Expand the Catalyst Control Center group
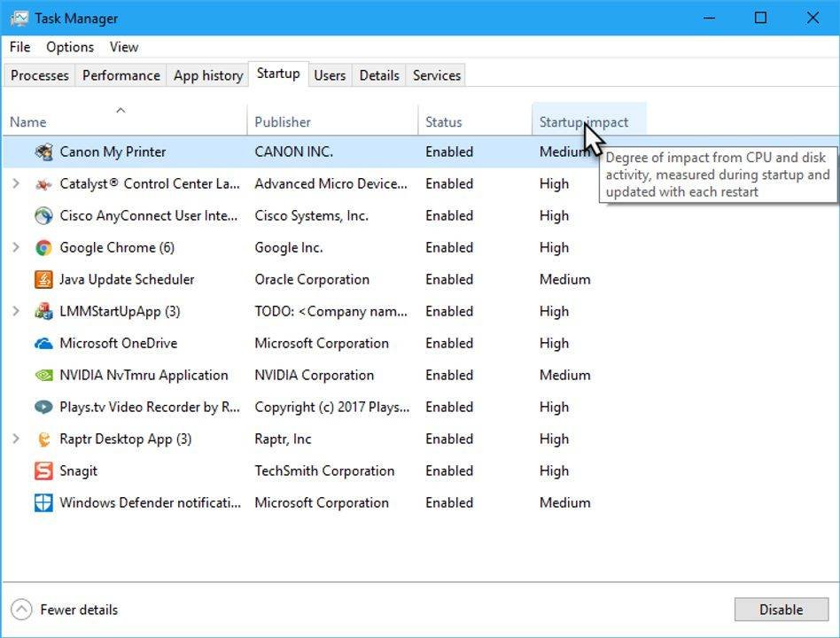 (x=16, y=183)
